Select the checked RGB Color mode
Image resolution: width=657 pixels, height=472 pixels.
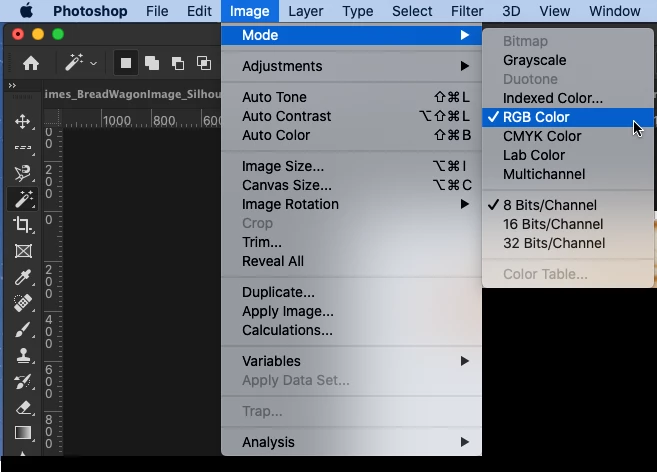coord(568,117)
